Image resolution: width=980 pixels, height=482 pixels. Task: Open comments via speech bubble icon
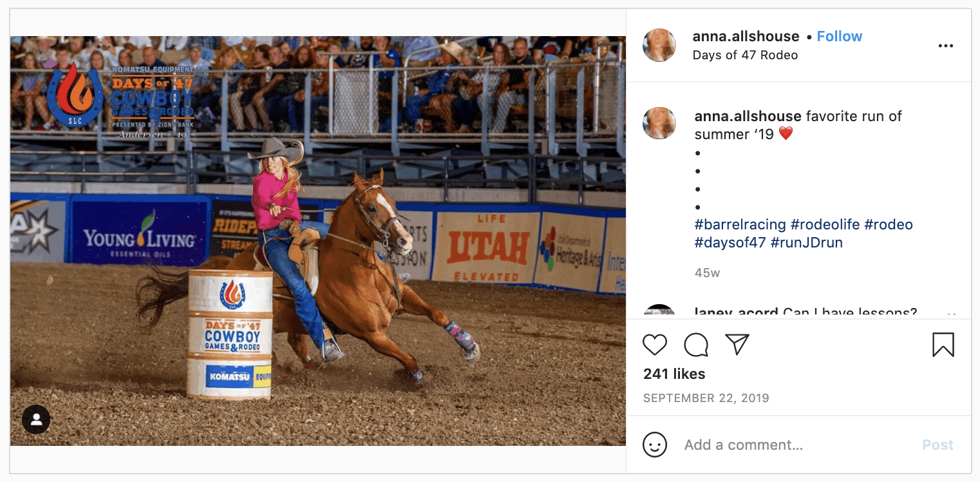pos(696,345)
